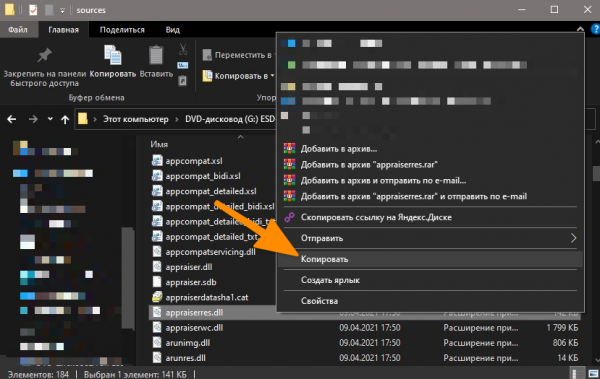Go up one folder level arrow
This screenshot has height=379, width=600.
click(65, 119)
